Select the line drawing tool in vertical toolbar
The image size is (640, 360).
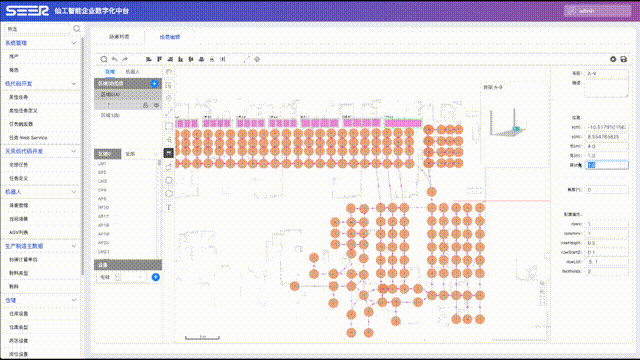169,112
